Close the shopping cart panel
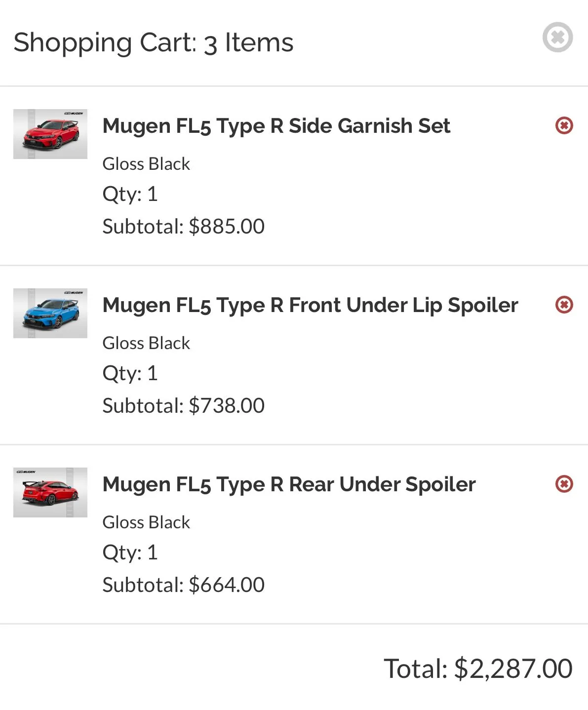The height and width of the screenshot is (710, 588). [557, 37]
